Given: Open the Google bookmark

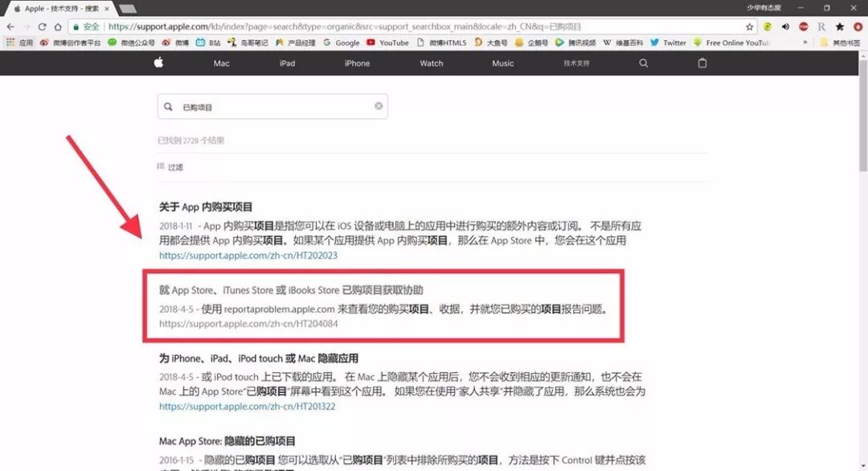Looking at the screenshot, I should (x=341, y=43).
